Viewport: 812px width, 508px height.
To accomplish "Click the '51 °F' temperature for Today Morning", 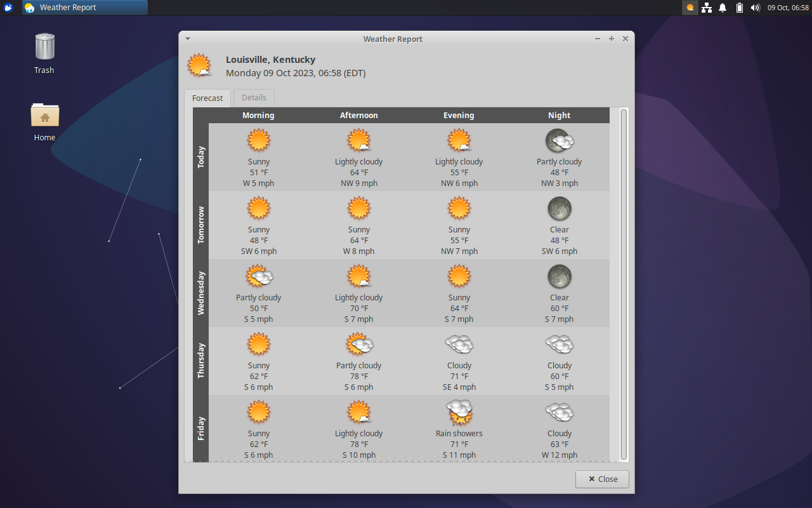I will (x=259, y=173).
